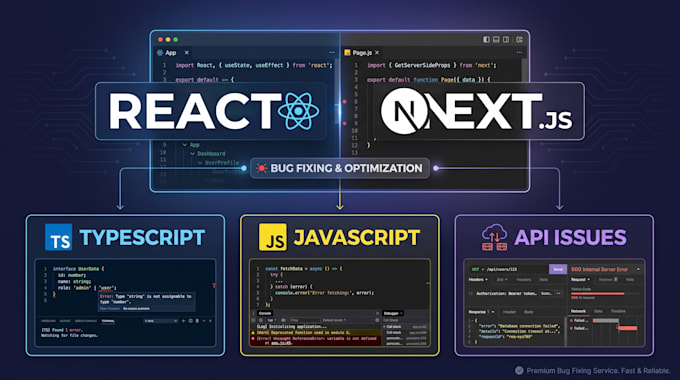
Task: Collapse the Dashboard tree folder
Action: pos(193,154)
